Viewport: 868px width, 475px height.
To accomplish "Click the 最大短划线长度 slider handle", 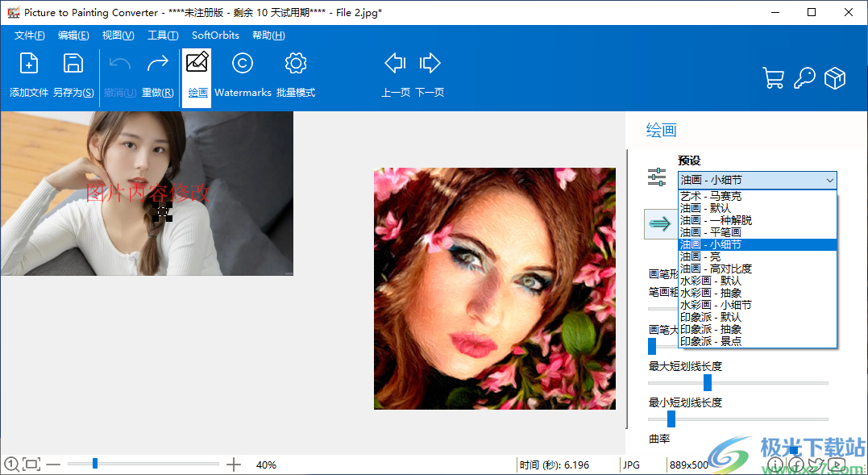I will (708, 382).
